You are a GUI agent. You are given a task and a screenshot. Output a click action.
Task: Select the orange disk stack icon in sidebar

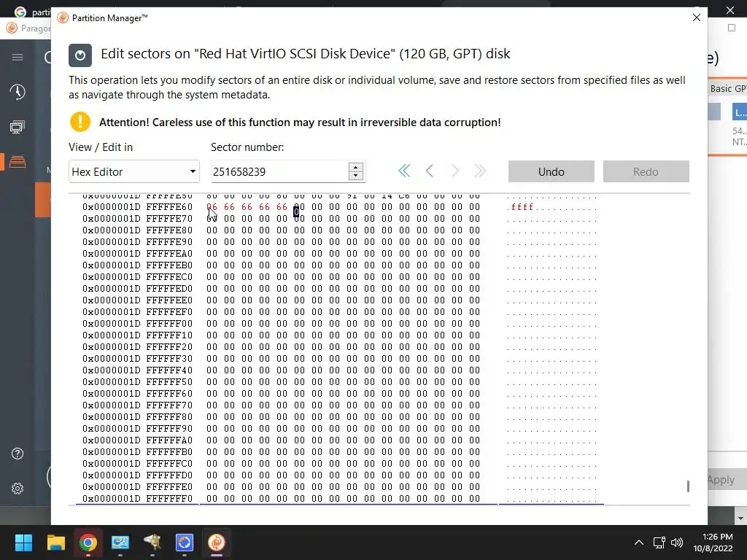[x=18, y=161]
